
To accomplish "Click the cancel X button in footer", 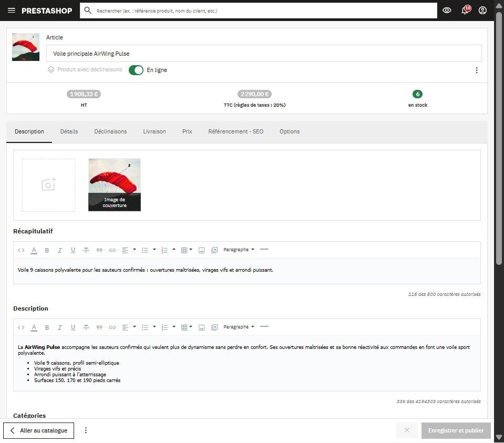I will [x=407, y=430].
